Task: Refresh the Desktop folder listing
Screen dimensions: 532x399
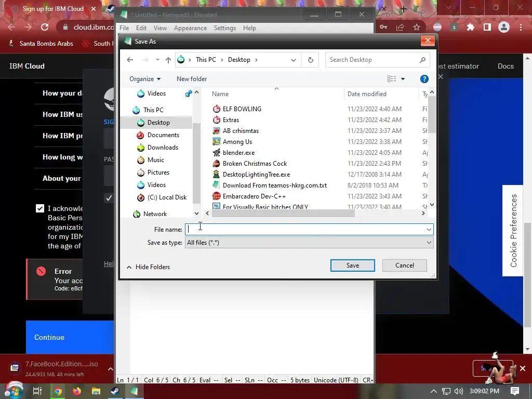Action: tap(311, 60)
